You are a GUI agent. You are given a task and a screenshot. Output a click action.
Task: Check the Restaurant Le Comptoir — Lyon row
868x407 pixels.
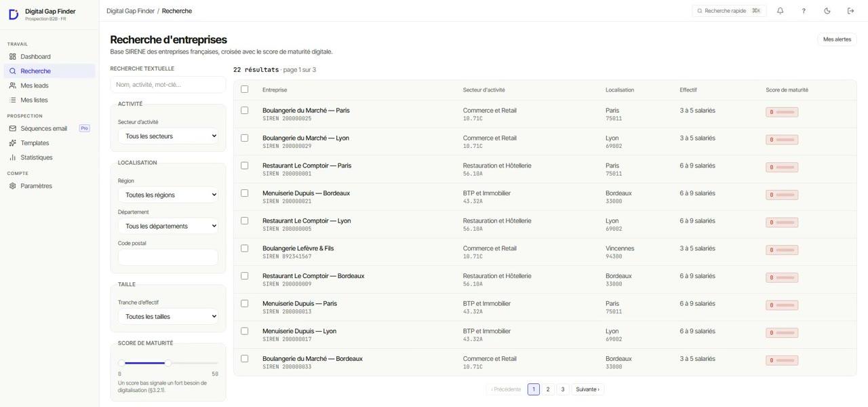[245, 220]
